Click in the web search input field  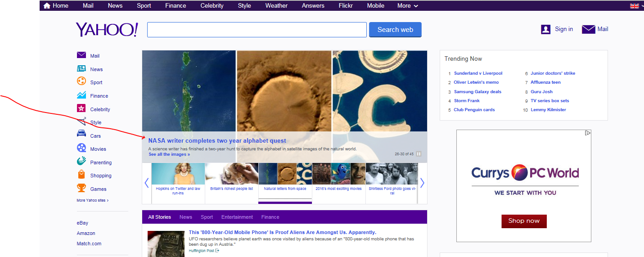(257, 30)
